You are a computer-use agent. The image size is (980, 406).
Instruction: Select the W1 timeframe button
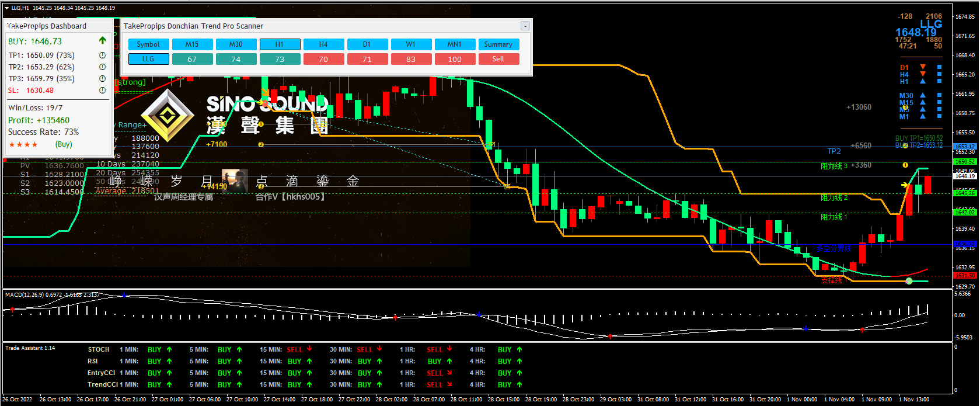coord(411,44)
